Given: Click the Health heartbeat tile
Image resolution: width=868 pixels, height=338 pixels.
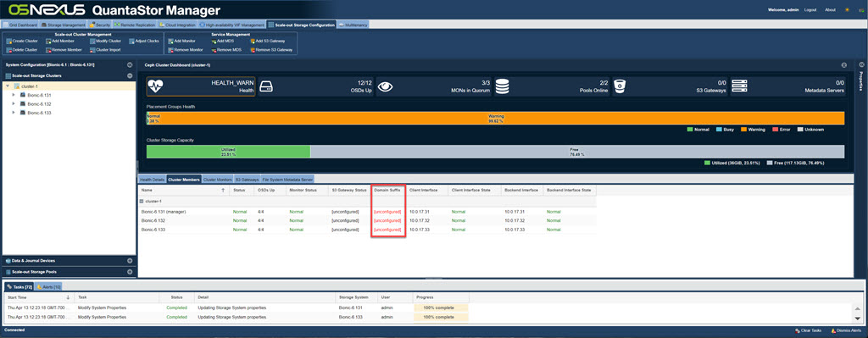Looking at the screenshot, I should (201, 87).
